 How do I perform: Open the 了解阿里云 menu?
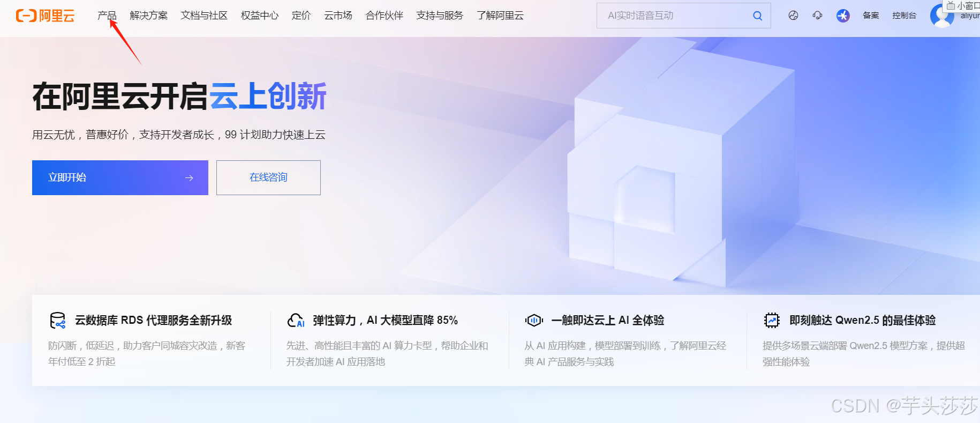[500, 16]
